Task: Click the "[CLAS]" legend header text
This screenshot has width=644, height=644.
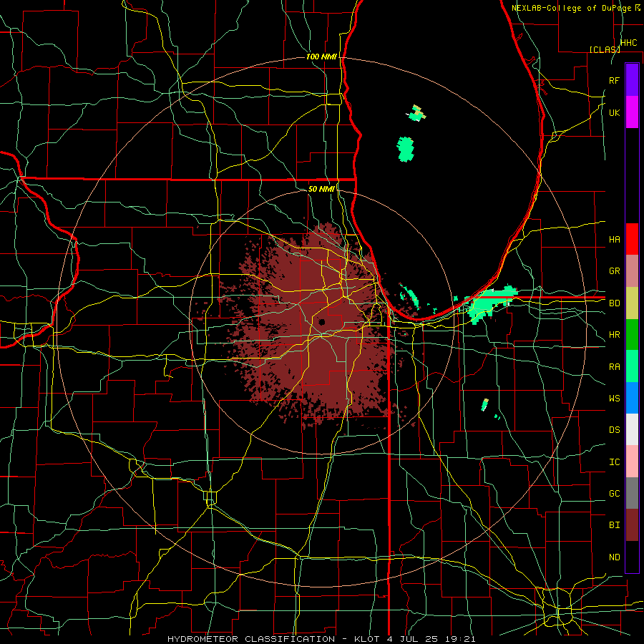Action: [x=605, y=49]
